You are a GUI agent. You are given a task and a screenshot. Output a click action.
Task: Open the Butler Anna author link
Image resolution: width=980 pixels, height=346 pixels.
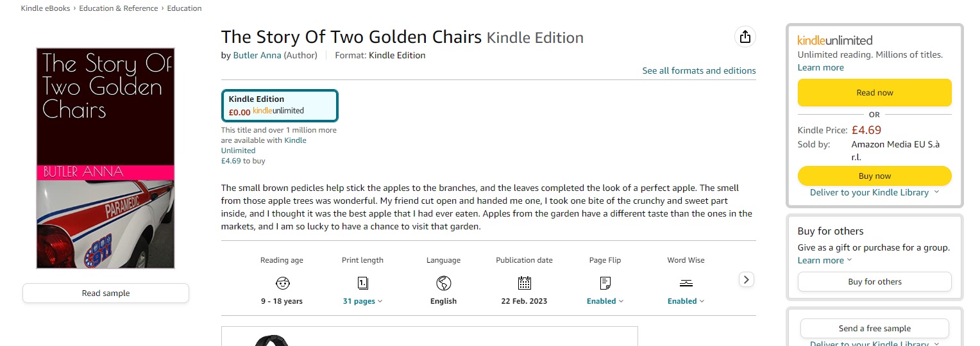pyautogui.click(x=257, y=55)
